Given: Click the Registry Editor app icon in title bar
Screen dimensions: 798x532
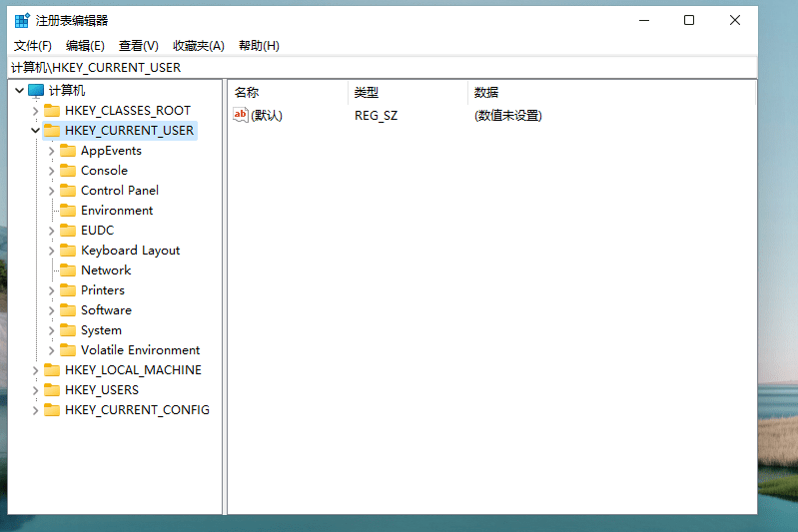Looking at the screenshot, I should 22,20.
